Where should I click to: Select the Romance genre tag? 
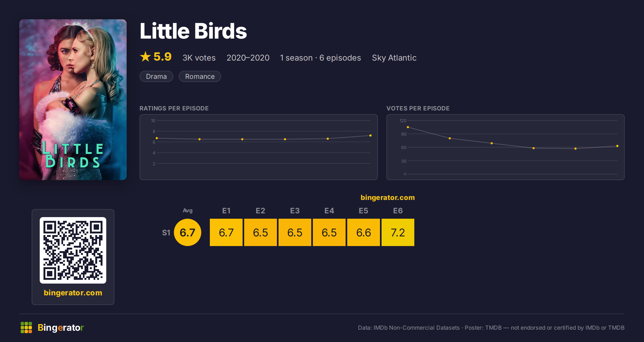point(200,76)
